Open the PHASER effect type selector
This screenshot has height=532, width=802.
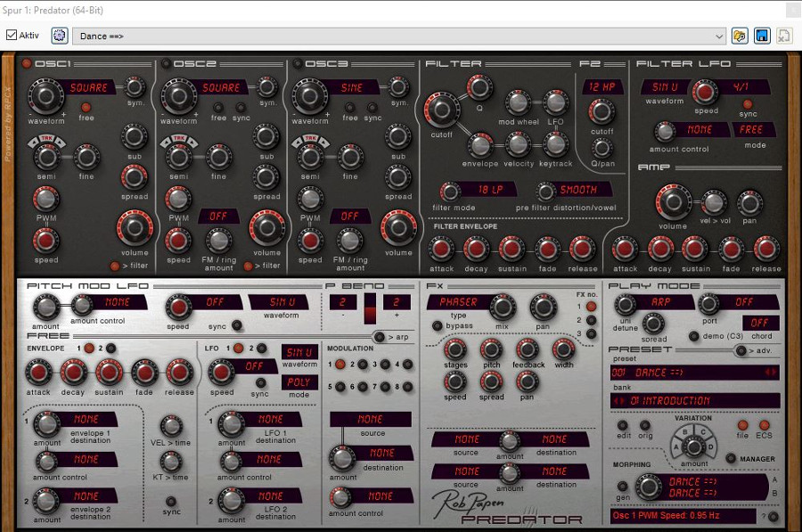458,302
